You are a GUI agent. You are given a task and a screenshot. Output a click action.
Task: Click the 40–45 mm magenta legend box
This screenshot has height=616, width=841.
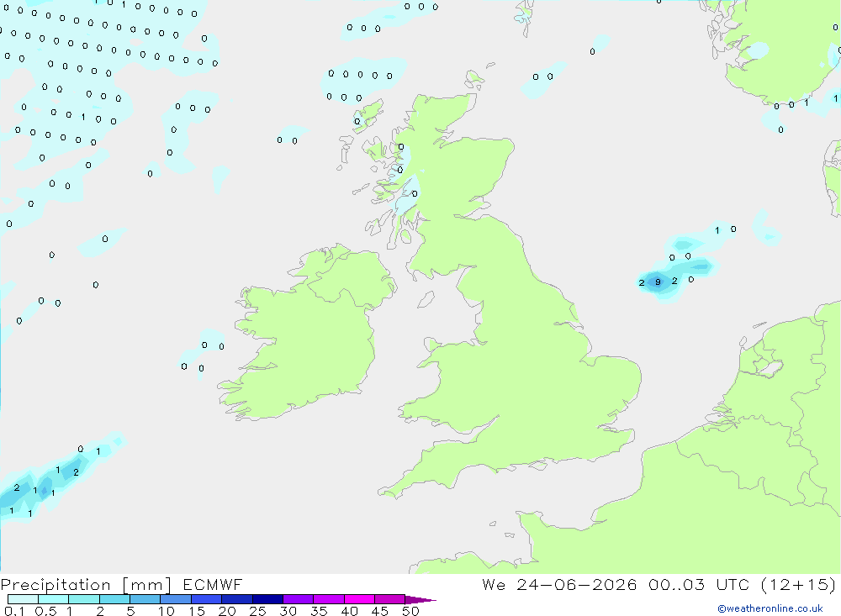[x=359, y=599]
